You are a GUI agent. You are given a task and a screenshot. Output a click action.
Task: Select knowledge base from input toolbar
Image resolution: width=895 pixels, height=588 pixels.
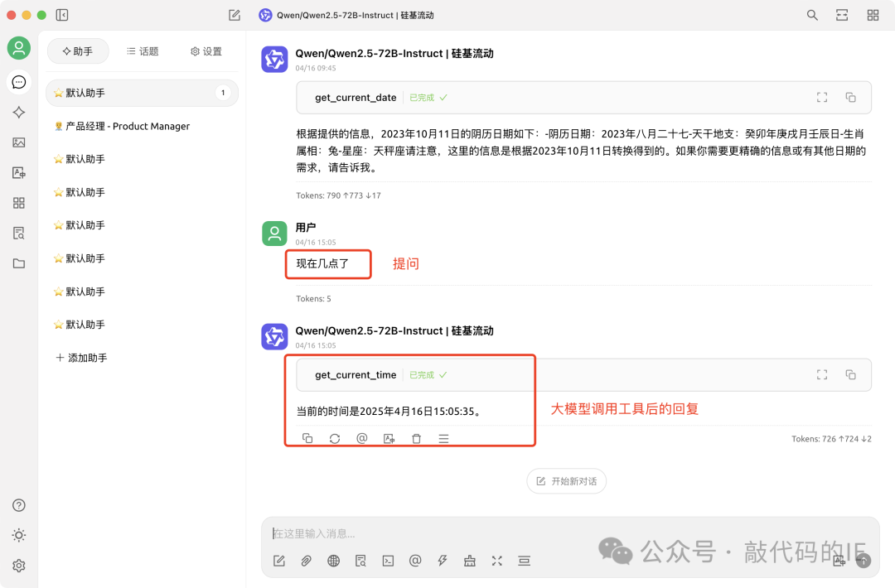(x=360, y=561)
